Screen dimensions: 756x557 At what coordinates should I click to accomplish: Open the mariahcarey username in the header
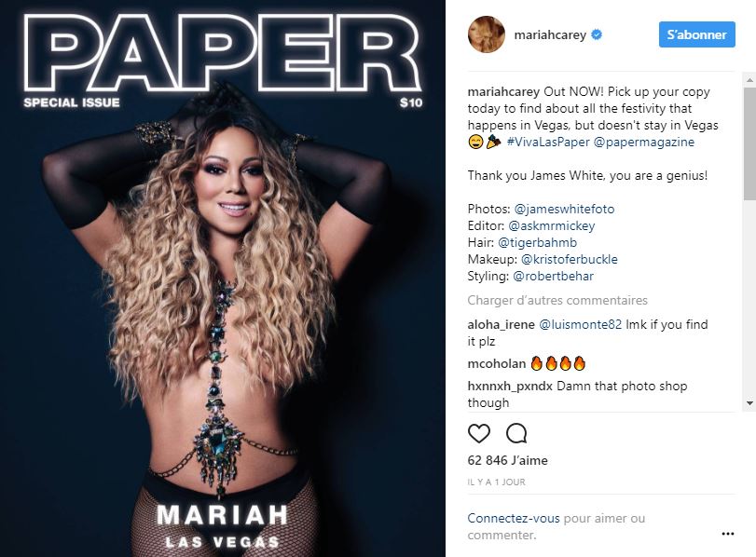pos(550,34)
